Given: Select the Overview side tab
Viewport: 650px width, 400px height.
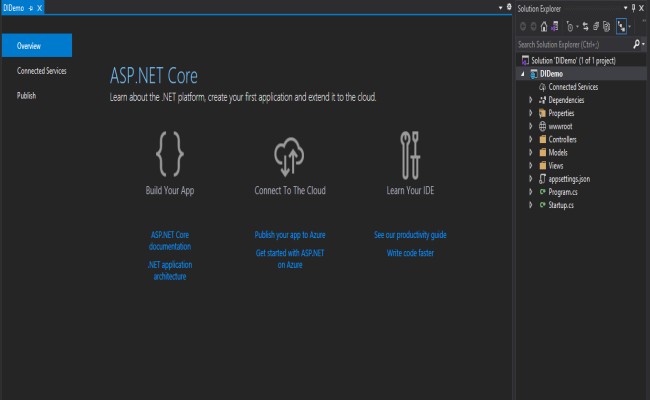Looking at the screenshot, I should (37, 46).
